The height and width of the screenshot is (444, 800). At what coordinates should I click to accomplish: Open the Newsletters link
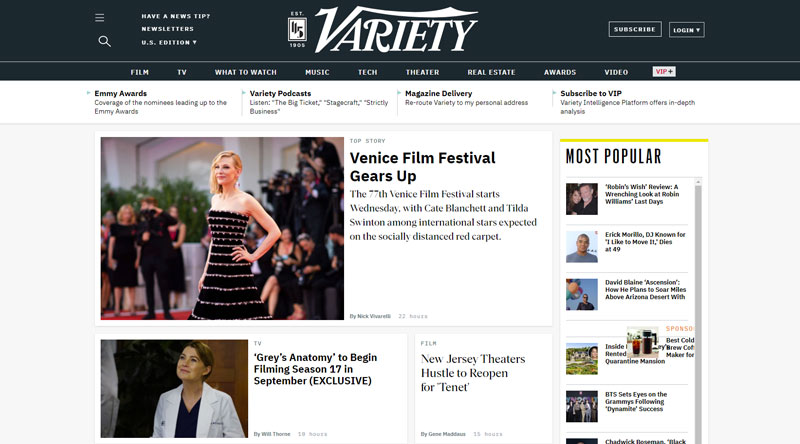tap(167, 29)
